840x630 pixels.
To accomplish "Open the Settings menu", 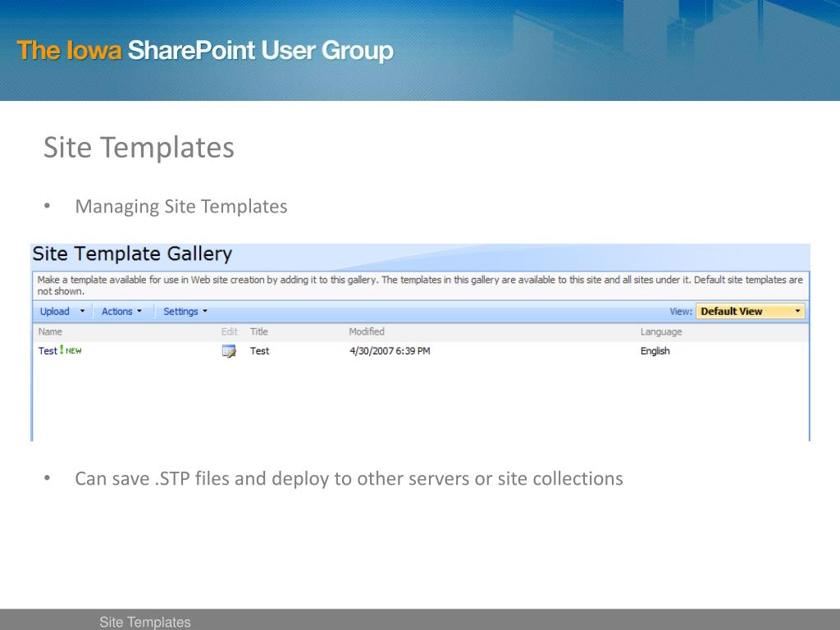I will coord(180,311).
